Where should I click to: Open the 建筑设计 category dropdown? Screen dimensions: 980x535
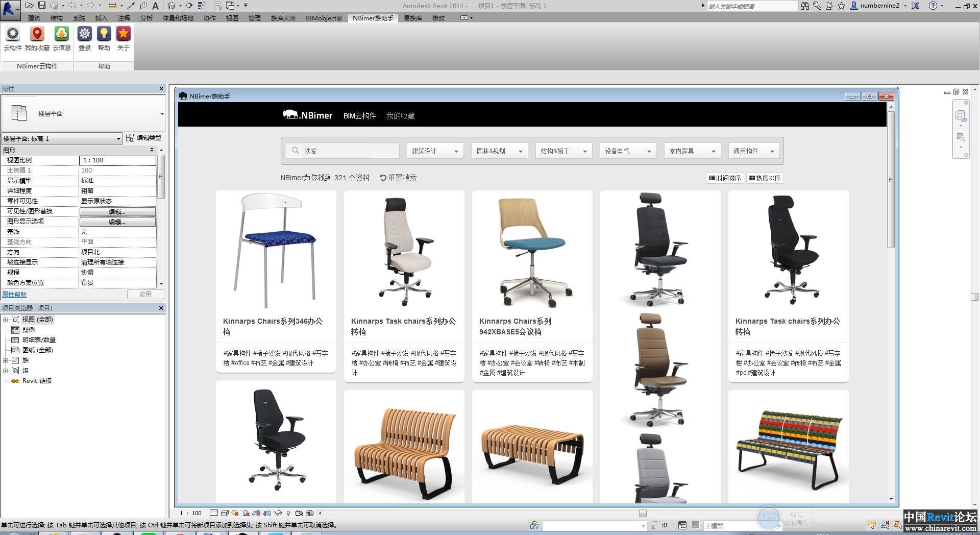click(435, 151)
